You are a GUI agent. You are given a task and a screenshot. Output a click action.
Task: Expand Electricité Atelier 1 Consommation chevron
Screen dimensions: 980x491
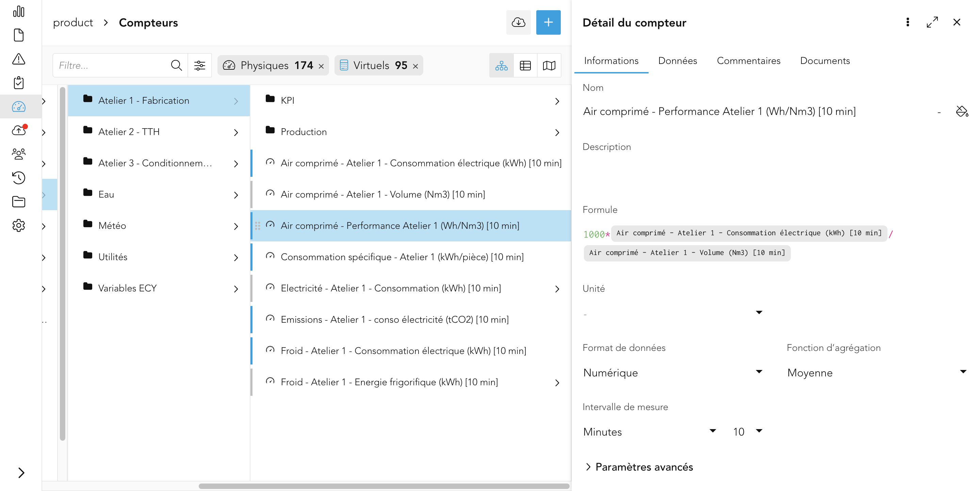(x=557, y=289)
